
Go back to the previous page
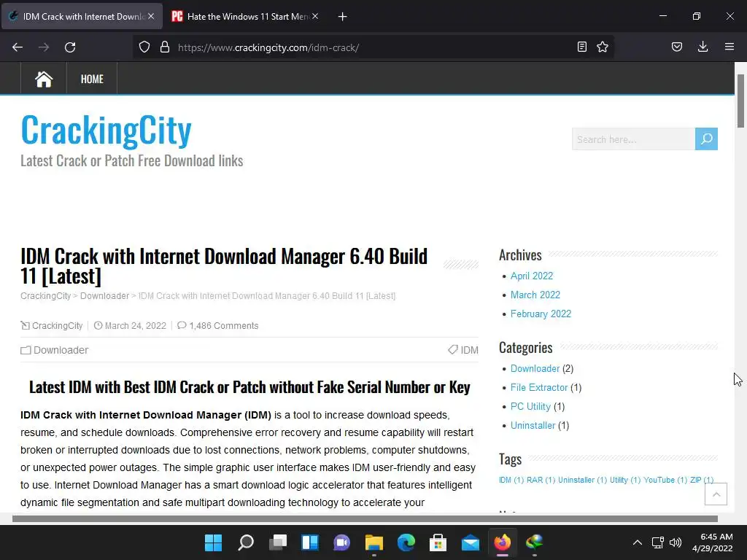tap(18, 47)
